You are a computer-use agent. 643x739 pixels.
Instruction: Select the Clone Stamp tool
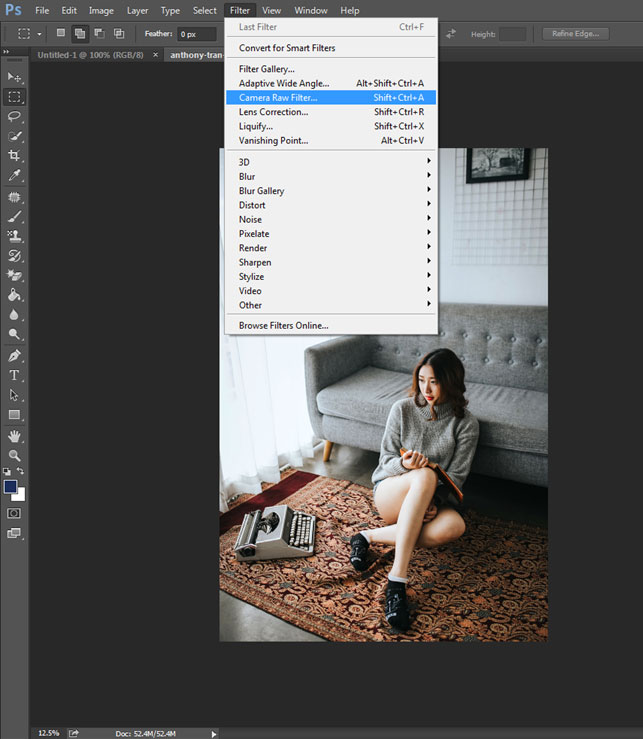point(14,235)
